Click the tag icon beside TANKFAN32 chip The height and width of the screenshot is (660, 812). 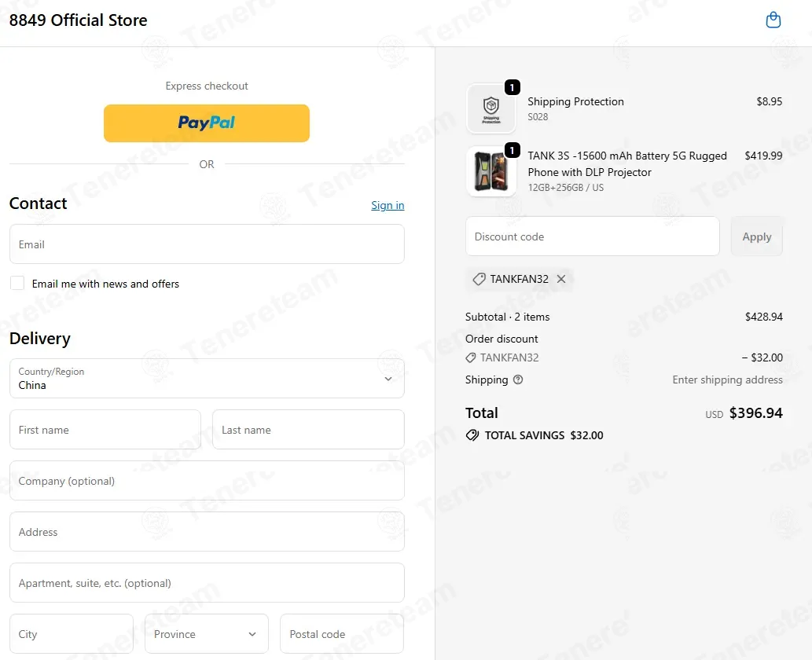[x=479, y=279]
